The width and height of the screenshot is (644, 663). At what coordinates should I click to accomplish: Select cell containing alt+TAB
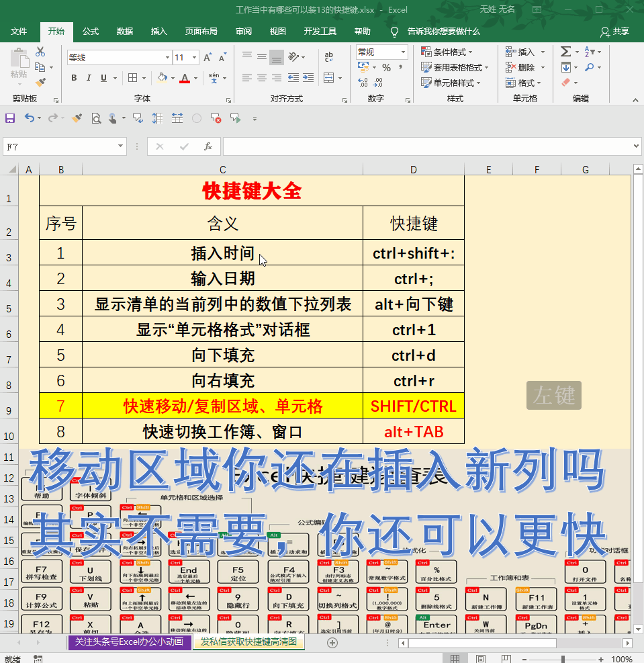[414, 431]
